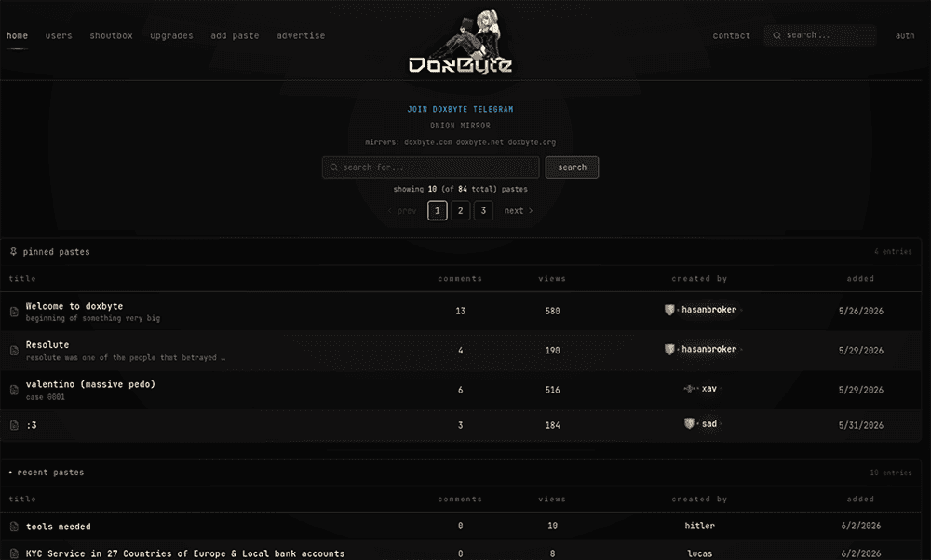Click hasanbroker's shield badge in Welcome row
This screenshot has height=560, width=931.
pyautogui.click(x=669, y=310)
